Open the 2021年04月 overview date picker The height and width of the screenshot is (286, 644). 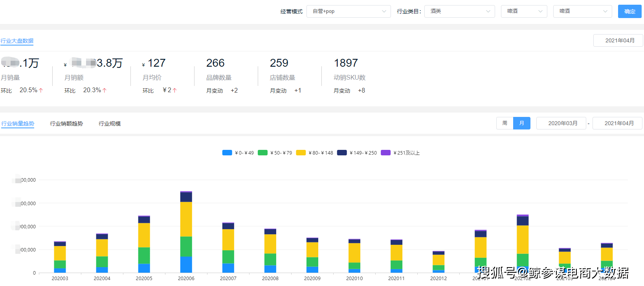coord(618,40)
